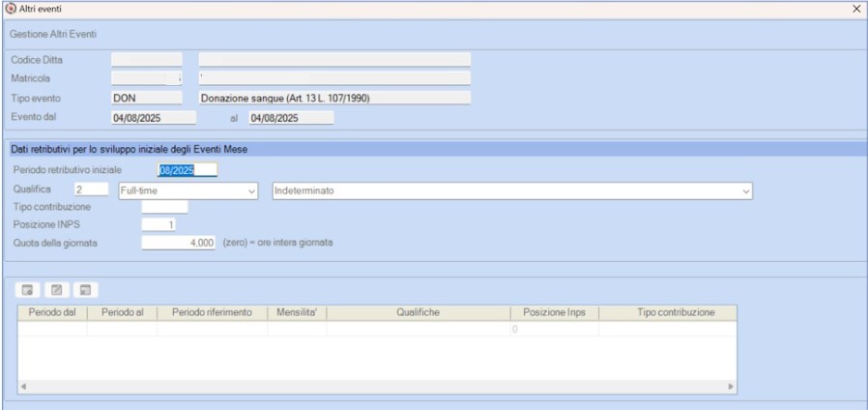Viewport: 868px width, 410px height.
Task: Click the Periodo riferimento column header
Action: [x=213, y=312]
